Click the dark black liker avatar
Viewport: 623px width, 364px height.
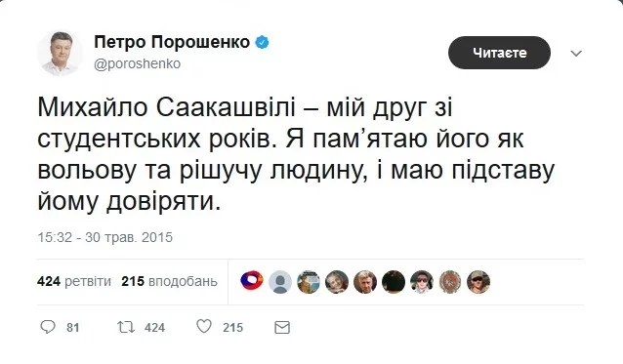click(394, 282)
